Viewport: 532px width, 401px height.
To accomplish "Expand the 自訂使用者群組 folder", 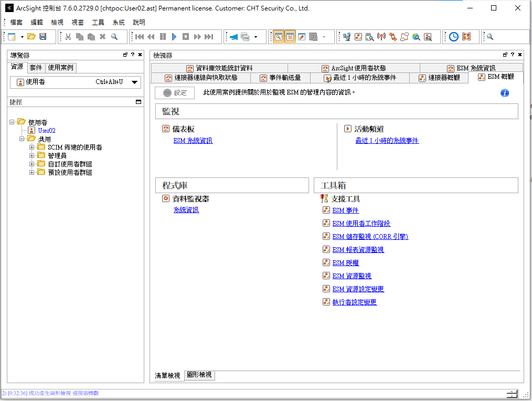I will tap(31, 164).
